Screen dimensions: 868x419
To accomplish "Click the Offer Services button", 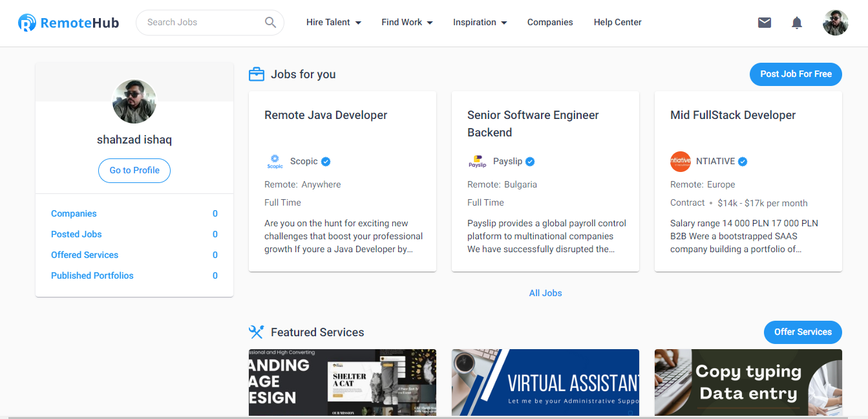I will 803,332.
